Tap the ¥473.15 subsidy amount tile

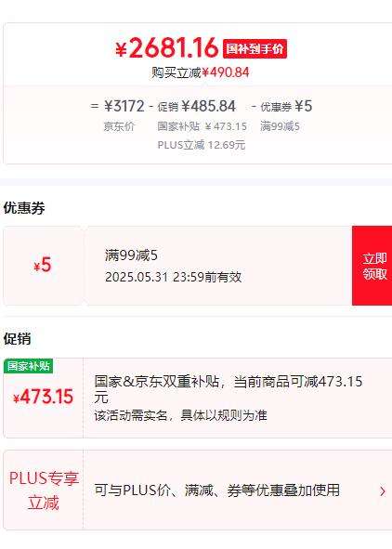(44, 397)
